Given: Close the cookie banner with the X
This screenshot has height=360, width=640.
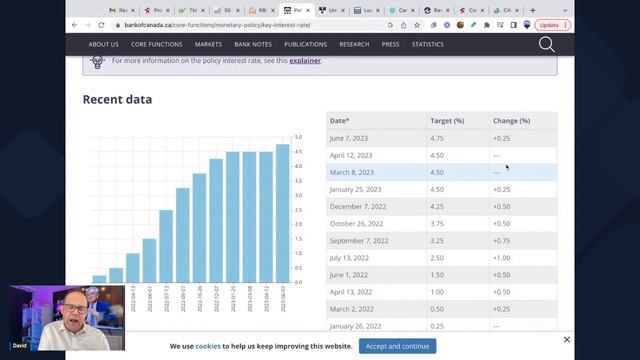Looking at the screenshot, I should pos(567,340).
